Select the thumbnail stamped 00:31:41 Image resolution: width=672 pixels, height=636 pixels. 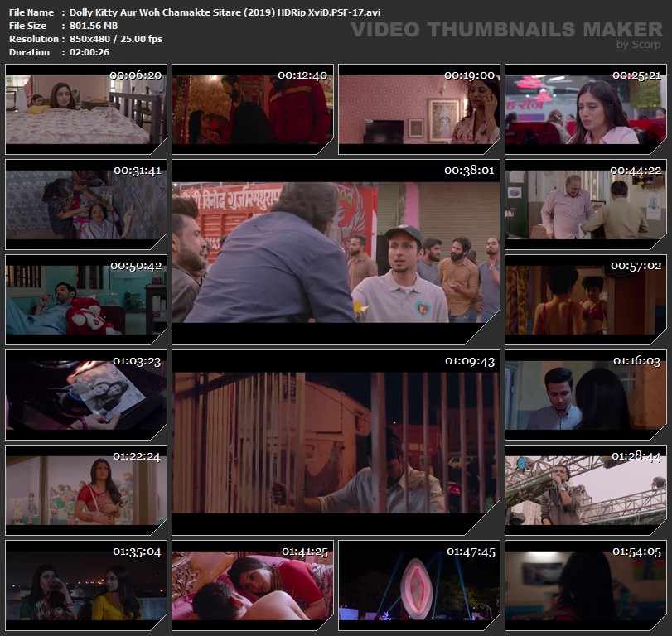[85, 205]
